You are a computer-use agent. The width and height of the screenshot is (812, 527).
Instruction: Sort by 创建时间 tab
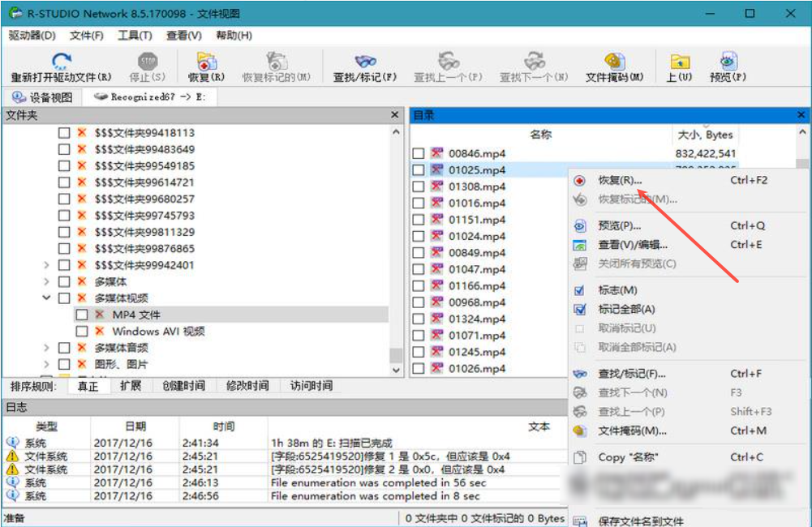coord(183,386)
